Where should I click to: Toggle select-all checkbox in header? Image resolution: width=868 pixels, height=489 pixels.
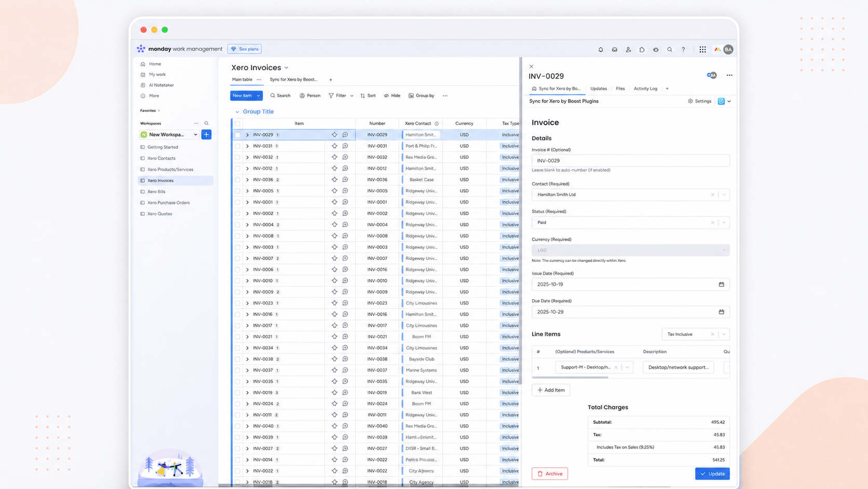click(x=238, y=124)
